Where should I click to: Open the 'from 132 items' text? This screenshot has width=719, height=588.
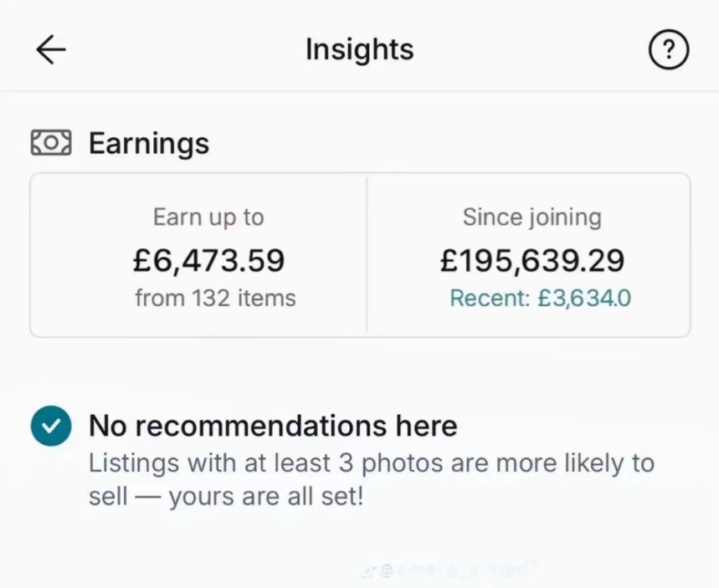point(215,298)
